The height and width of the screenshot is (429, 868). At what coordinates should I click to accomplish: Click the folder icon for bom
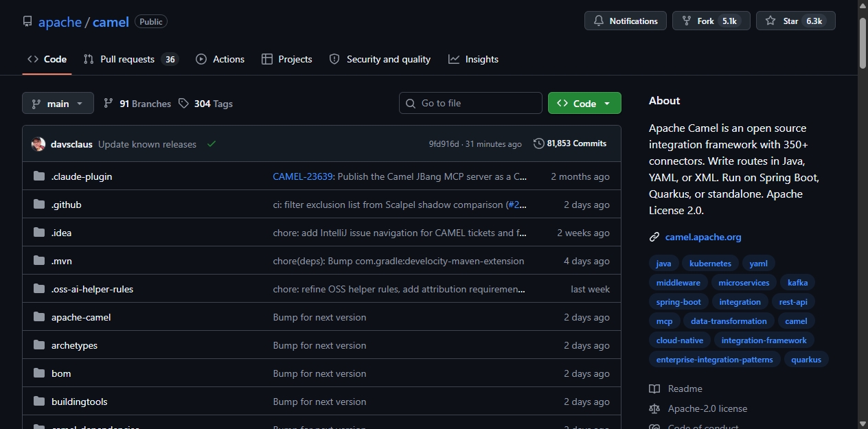pyautogui.click(x=38, y=373)
